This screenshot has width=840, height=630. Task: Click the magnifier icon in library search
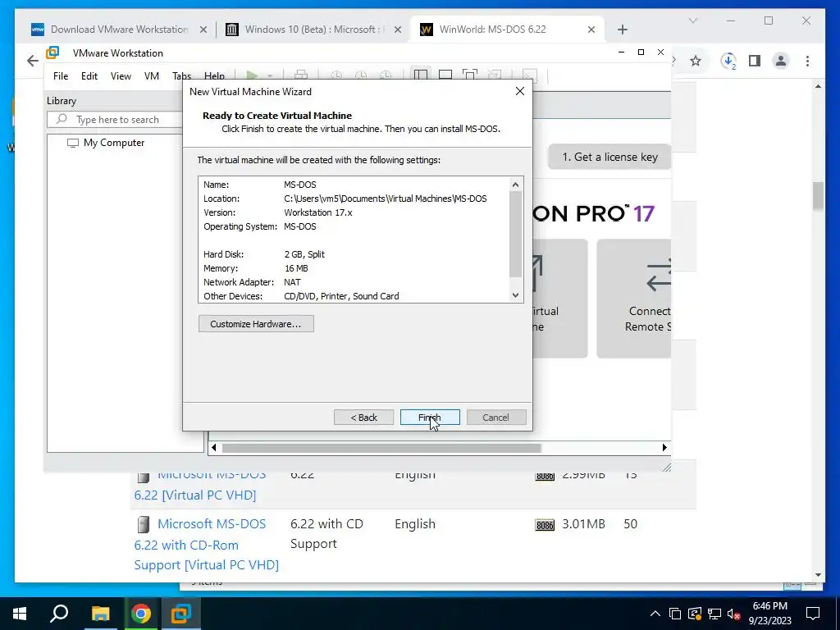62,119
